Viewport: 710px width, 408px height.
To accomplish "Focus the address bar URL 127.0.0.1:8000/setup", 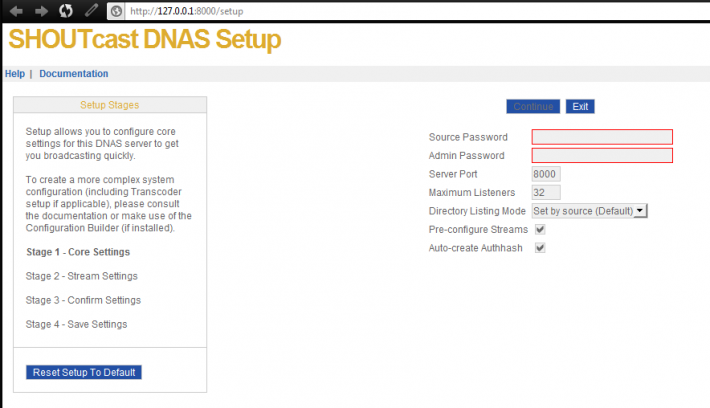I will point(187,11).
